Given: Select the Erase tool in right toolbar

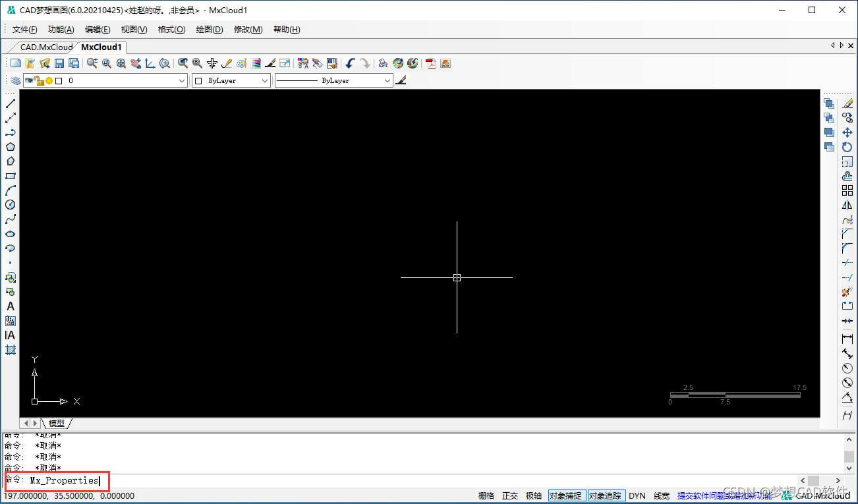Looking at the screenshot, I should coord(847,103).
